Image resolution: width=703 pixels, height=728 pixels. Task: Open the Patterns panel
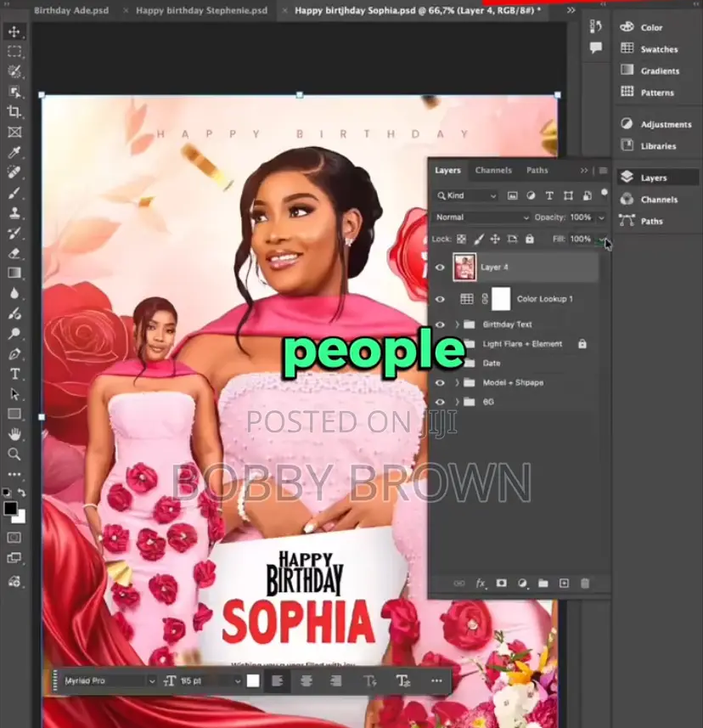pyautogui.click(x=647, y=93)
